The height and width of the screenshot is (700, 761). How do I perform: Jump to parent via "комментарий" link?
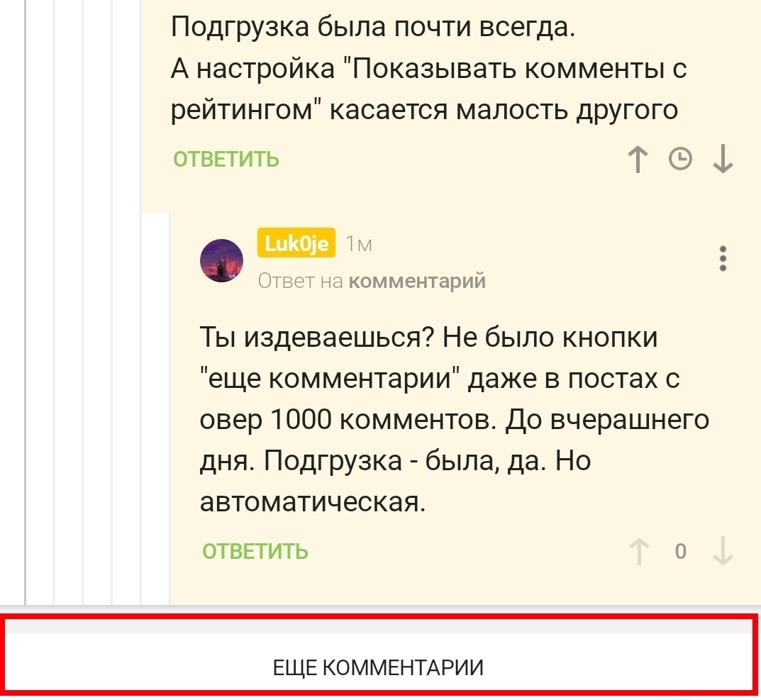pyautogui.click(x=418, y=282)
